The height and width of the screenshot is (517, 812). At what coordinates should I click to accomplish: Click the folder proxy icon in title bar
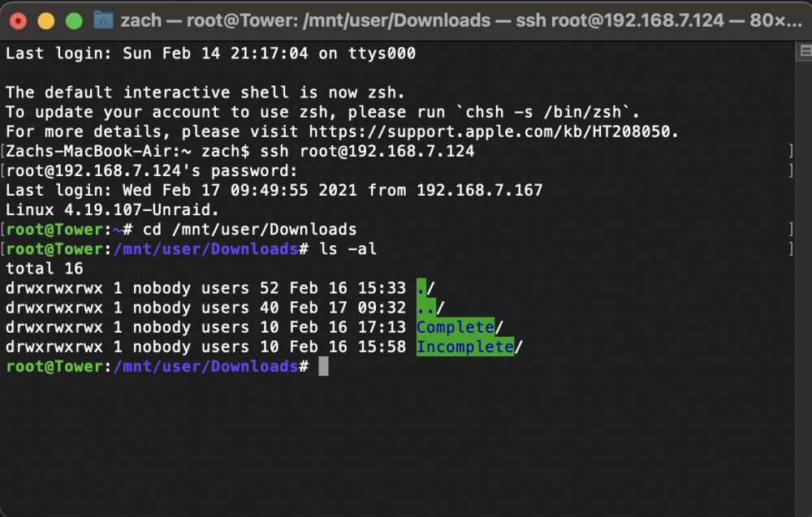click(x=103, y=21)
